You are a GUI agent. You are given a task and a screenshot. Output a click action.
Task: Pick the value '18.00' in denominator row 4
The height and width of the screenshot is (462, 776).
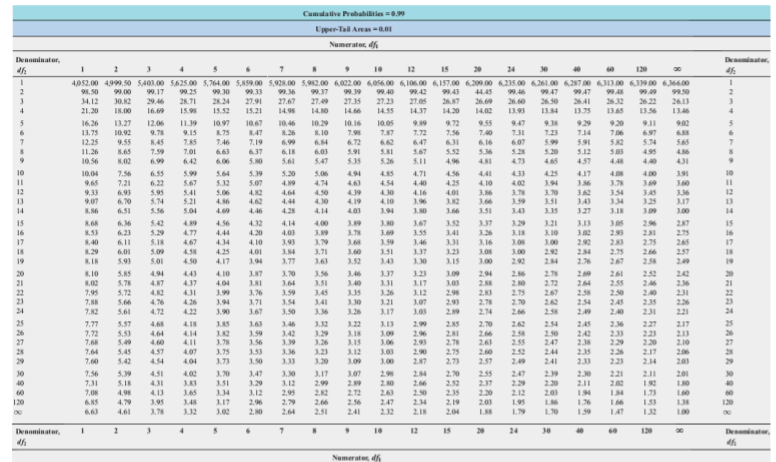click(122, 111)
